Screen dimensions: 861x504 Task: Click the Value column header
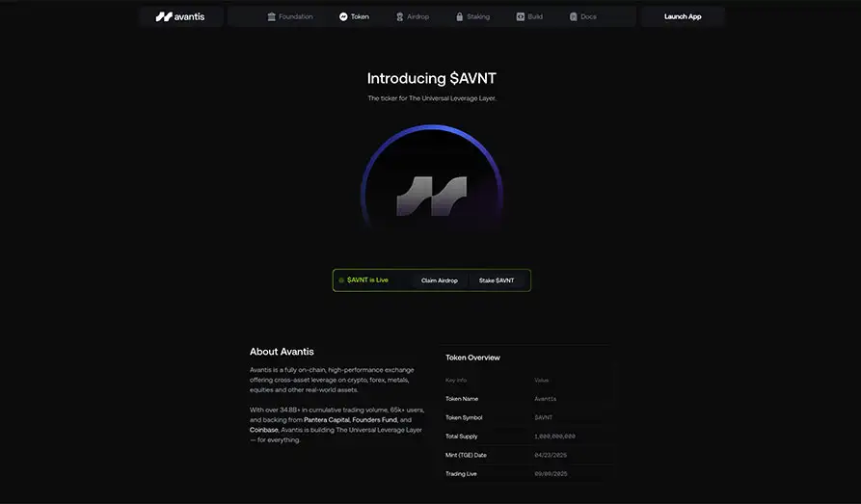point(542,380)
